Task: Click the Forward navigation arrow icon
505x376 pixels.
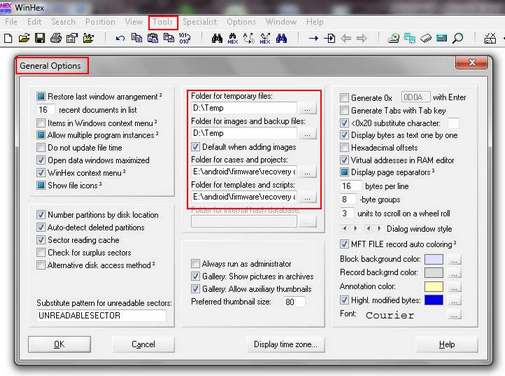Action: pyautogui.click(x=361, y=39)
